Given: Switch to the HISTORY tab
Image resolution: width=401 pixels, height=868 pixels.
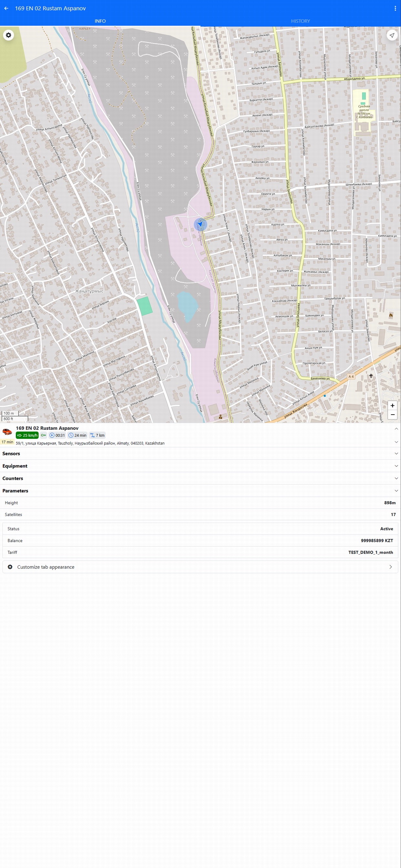Looking at the screenshot, I should click(301, 21).
